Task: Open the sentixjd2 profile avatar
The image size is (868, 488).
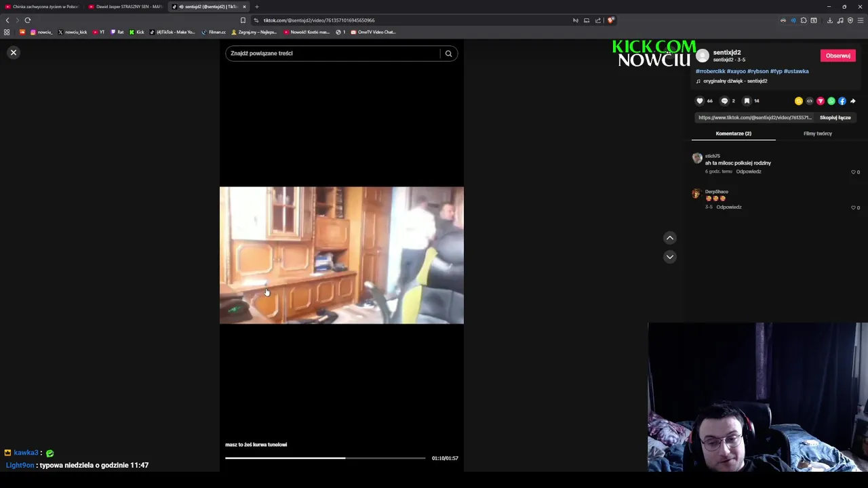Action: (x=703, y=56)
